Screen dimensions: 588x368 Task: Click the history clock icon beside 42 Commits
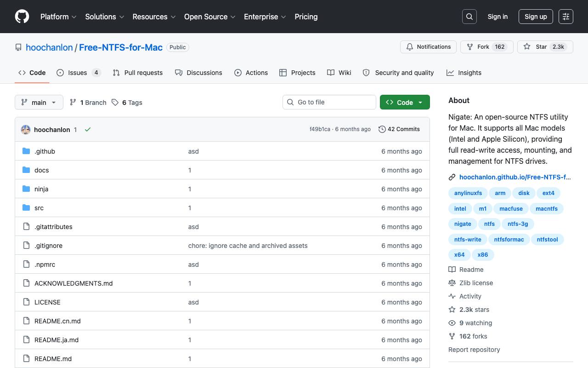[x=382, y=129]
